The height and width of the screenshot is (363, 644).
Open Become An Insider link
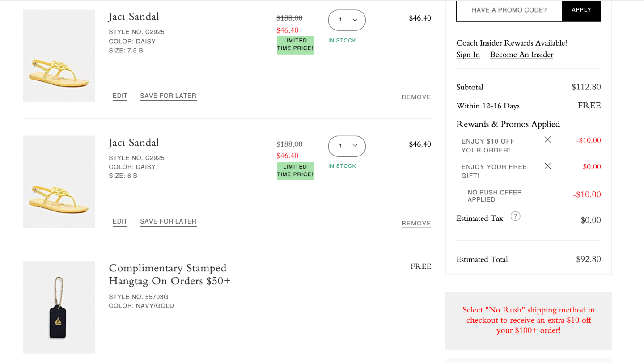pos(521,55)
